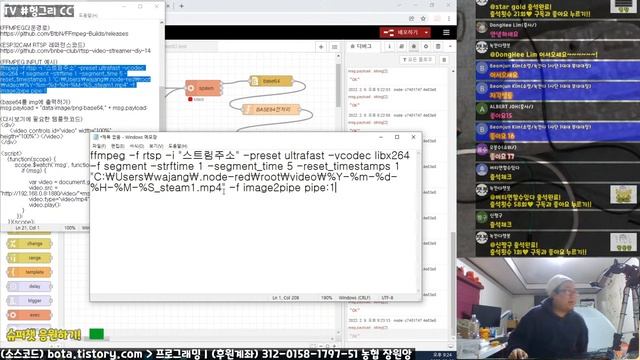Clear debug messages with trash icon
This screenshot has height=360, width=640.
coord(444,60)
